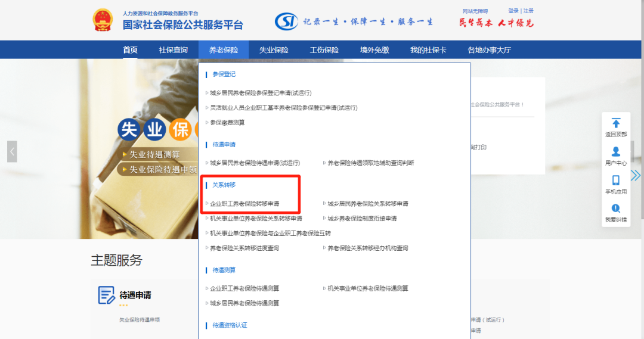
Task: Select 机关事业单位养老保险待遇测算
Action: 368,288
